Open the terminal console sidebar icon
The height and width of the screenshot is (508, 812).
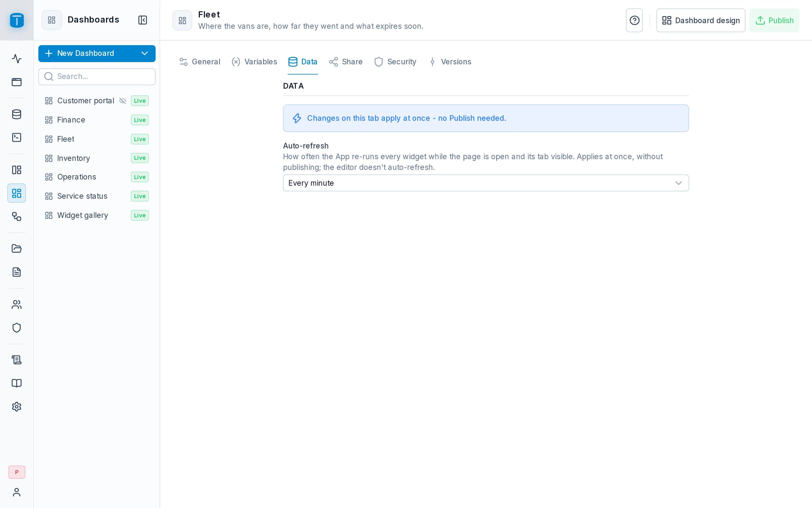click(x=16, y=137)
